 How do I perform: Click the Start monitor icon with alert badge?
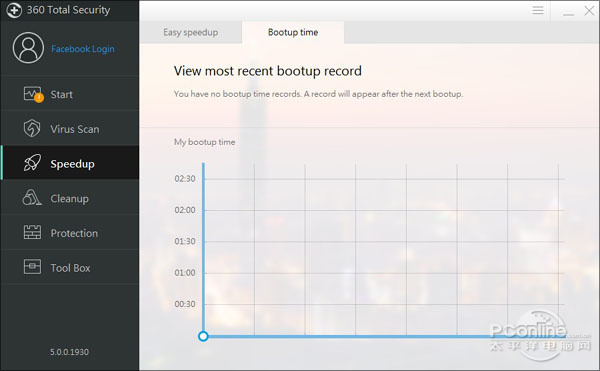(x=33, y=94)
